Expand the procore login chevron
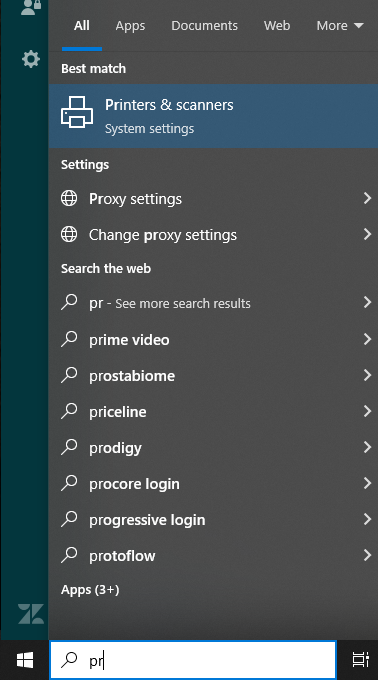This screenshot has width=378, height=680. (x=367, y=483)
